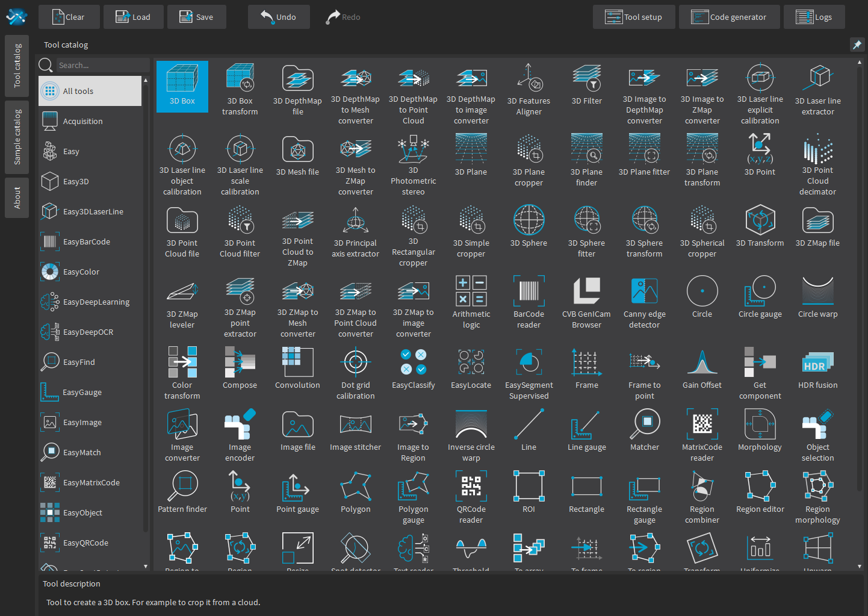Click the Undo button
The image size is (868, 616).
point(279,17)
